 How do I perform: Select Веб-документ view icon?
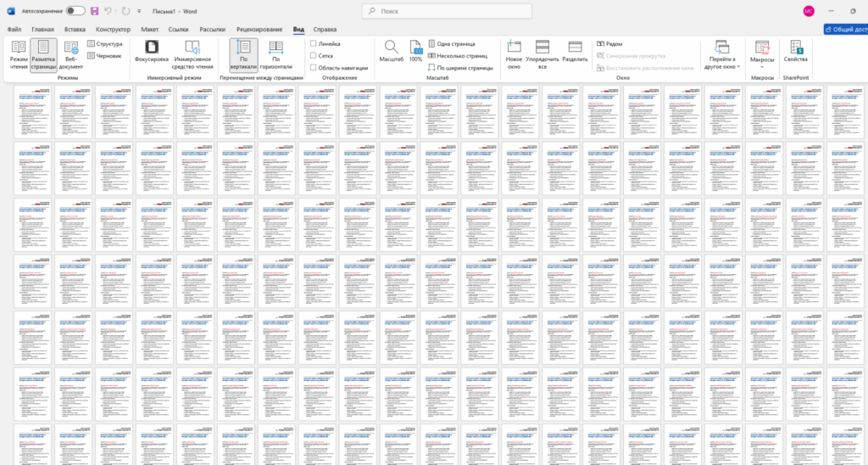tap(71, 54)
